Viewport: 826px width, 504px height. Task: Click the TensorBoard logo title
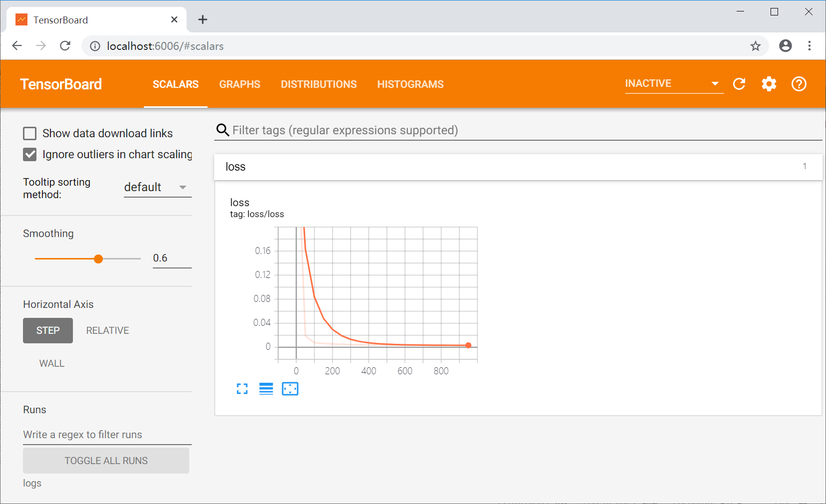[61, 84]
